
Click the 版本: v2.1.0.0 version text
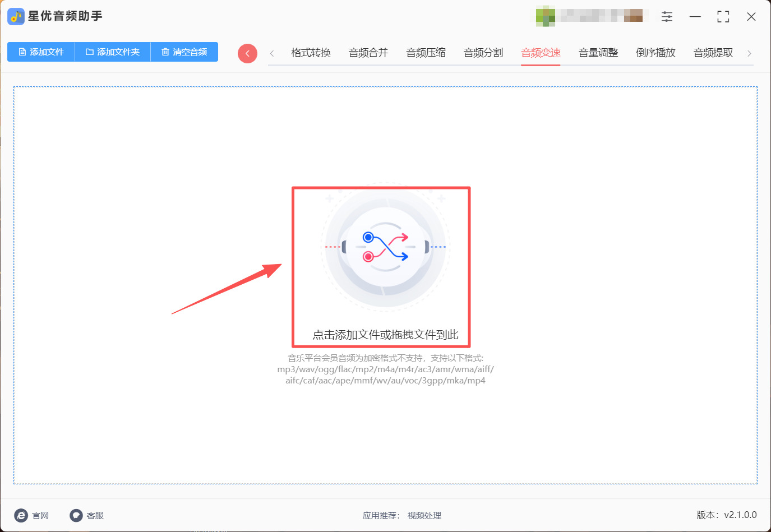(727, 515)
